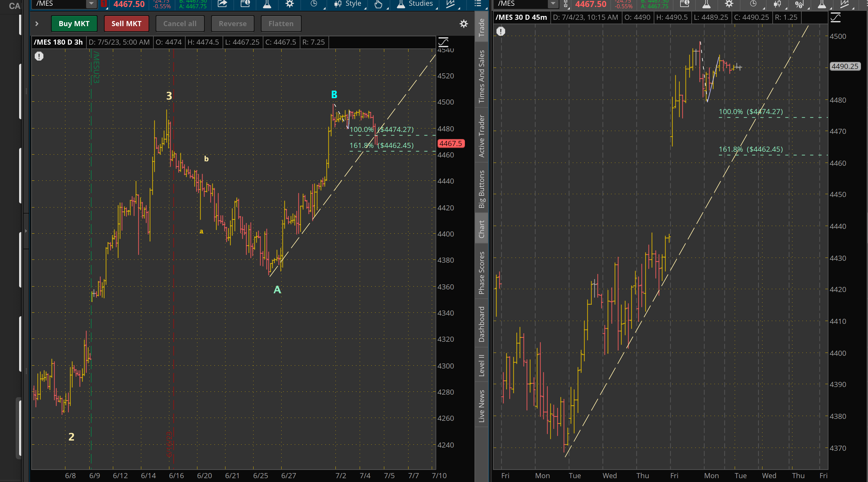The image size is (868, 482).
Task: Open patterns zigzag menu in right chart
Action: (844, 4)
